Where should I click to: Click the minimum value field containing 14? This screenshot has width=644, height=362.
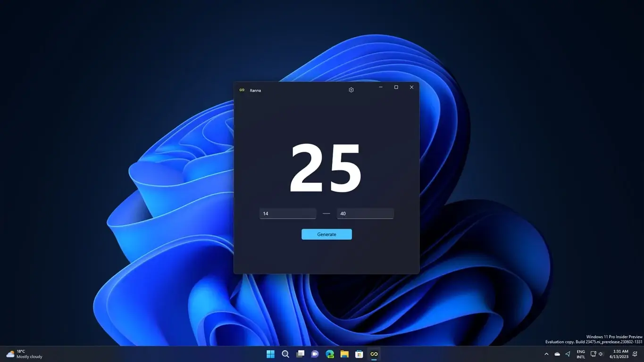click(288, 214)
